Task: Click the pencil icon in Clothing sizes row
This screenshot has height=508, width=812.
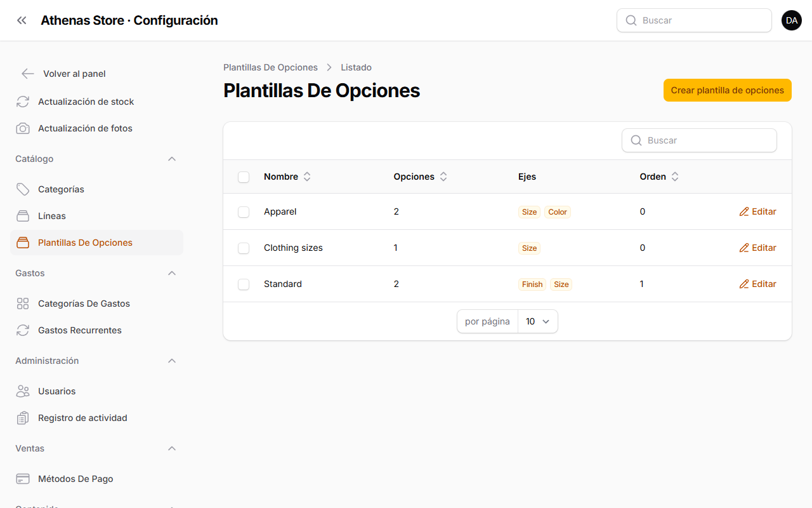Action: click(x=744, y=248)
